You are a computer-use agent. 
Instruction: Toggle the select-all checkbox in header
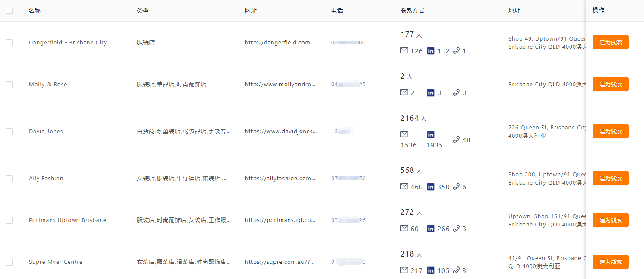[9, 10]
